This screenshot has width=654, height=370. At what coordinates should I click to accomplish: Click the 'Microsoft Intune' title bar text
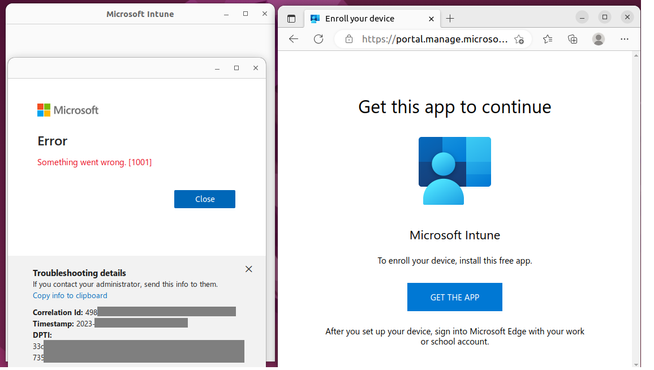(x=140, y=14)
